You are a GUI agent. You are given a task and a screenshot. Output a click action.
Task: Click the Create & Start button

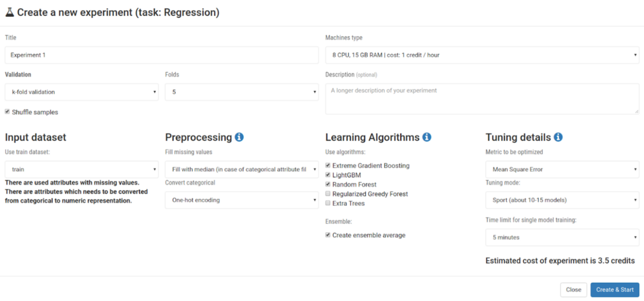[x=615, y=289]
